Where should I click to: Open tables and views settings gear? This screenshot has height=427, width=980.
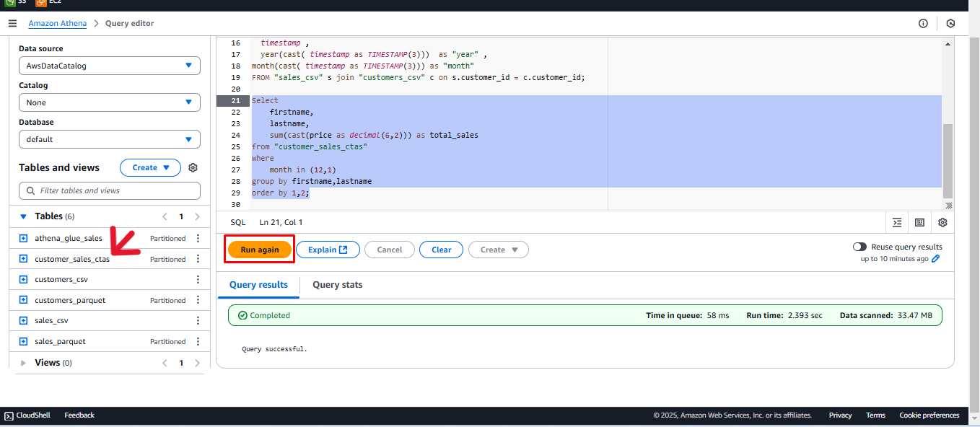click(193, 167)
